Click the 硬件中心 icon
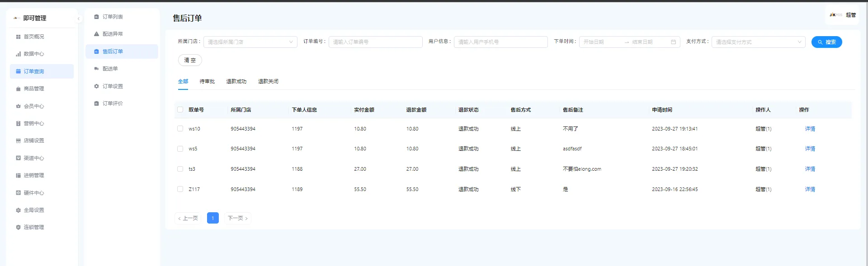 pyautogui.click(x=18, y=193)
